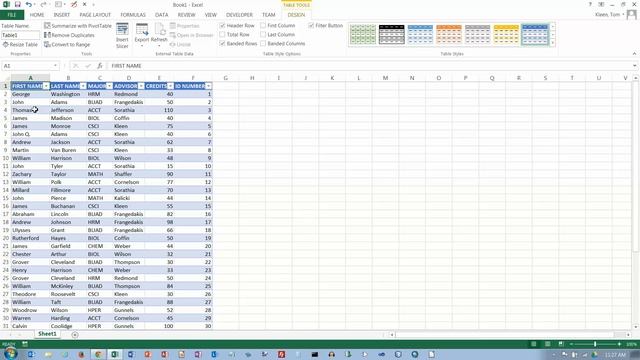The image size is (640, 360).
Task: Open the Insert Function fx dialog
Action: 100,66
